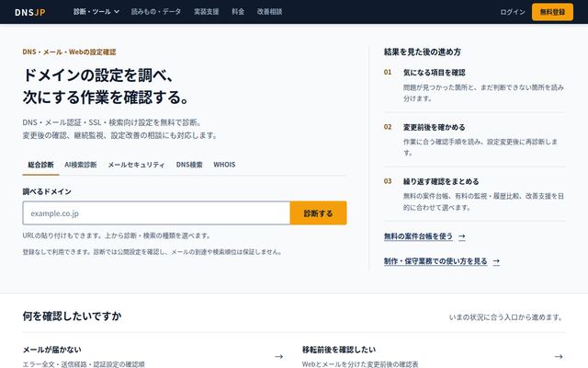The height and width of the screenshot is (368, 588).
Task: Open the 読みもの・データ menu item
Action: [156, 12]
